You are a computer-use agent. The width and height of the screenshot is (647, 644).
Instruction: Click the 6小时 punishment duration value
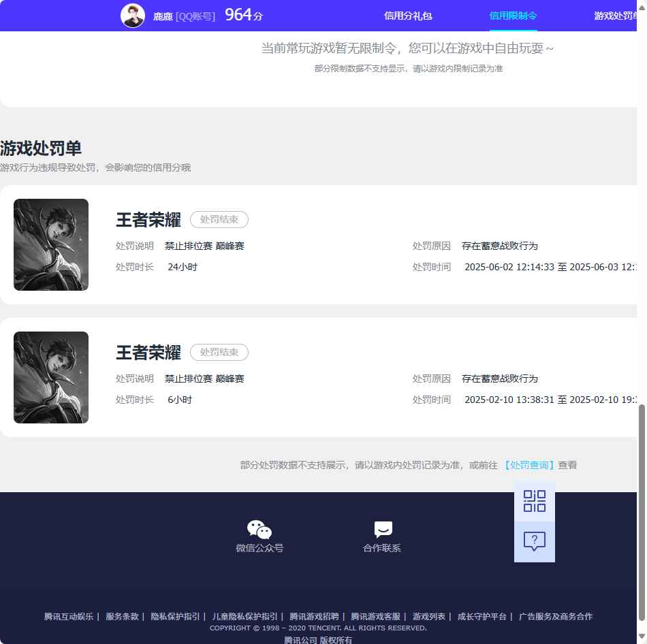[x=180, y=400]
